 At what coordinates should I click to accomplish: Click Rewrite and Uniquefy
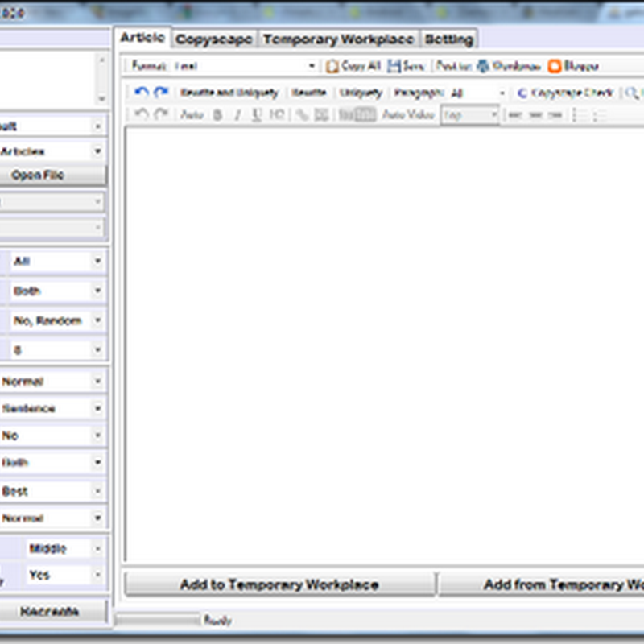(x=229, y=93)
